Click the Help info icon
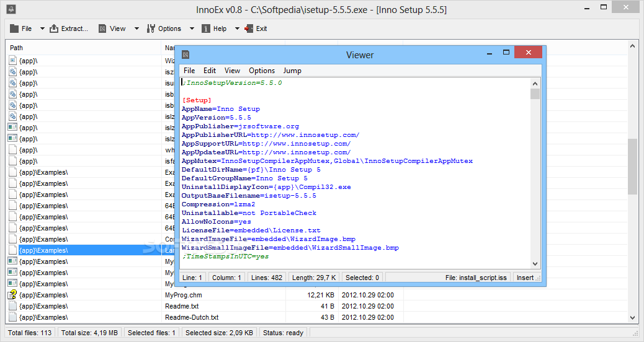This screenshot has width=644, height=342. [x=206, y=28]
